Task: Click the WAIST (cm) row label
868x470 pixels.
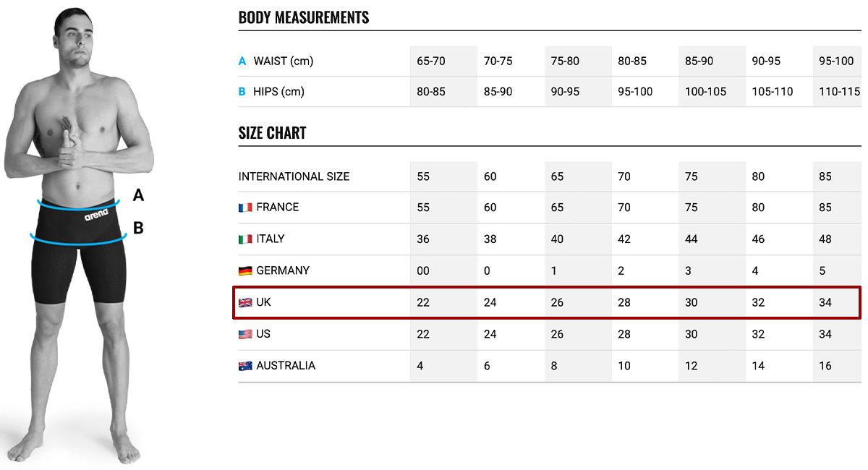Action: click(x=284, y=61)
